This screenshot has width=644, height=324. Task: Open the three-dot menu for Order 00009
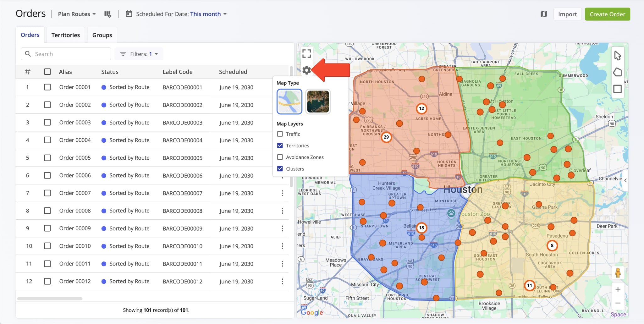tap(282, 228)
